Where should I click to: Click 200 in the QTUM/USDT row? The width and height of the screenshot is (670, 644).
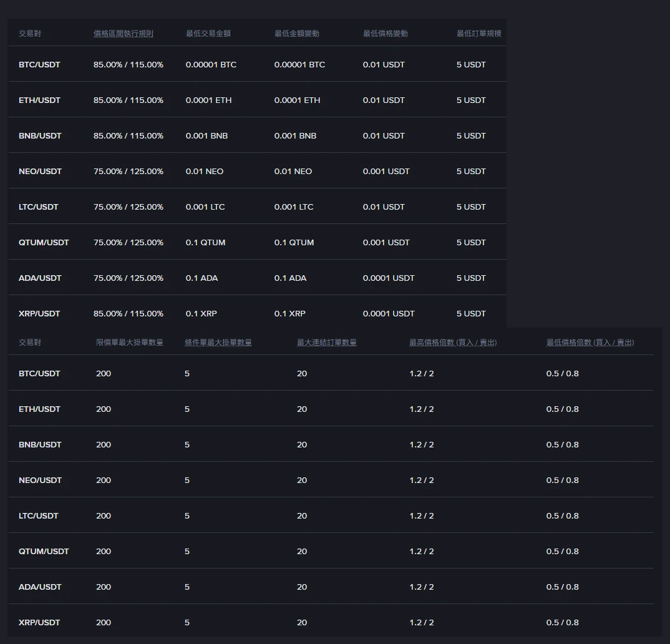coord(104,551)
